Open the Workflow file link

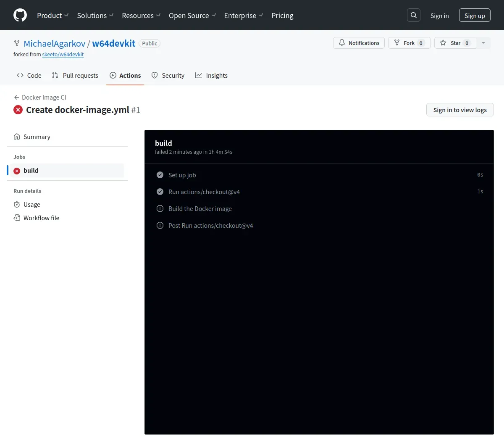(x=67, y=218)
